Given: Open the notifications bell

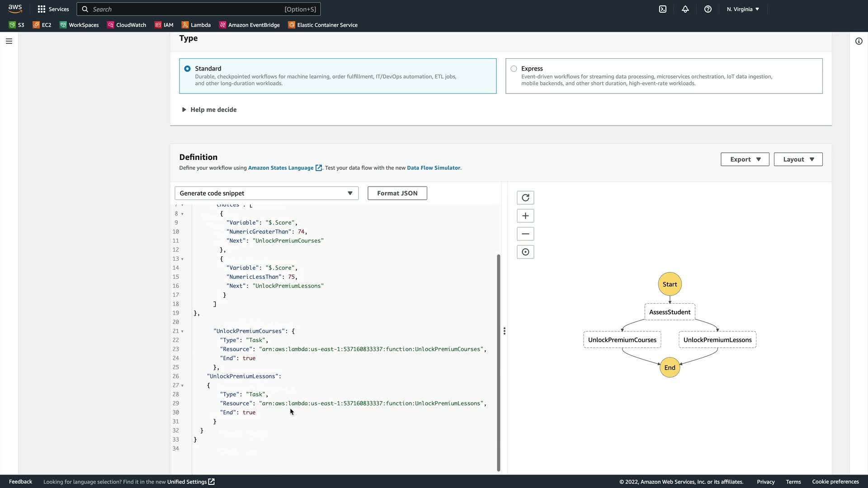Looking at the screenshot, I should click(685, 9).
